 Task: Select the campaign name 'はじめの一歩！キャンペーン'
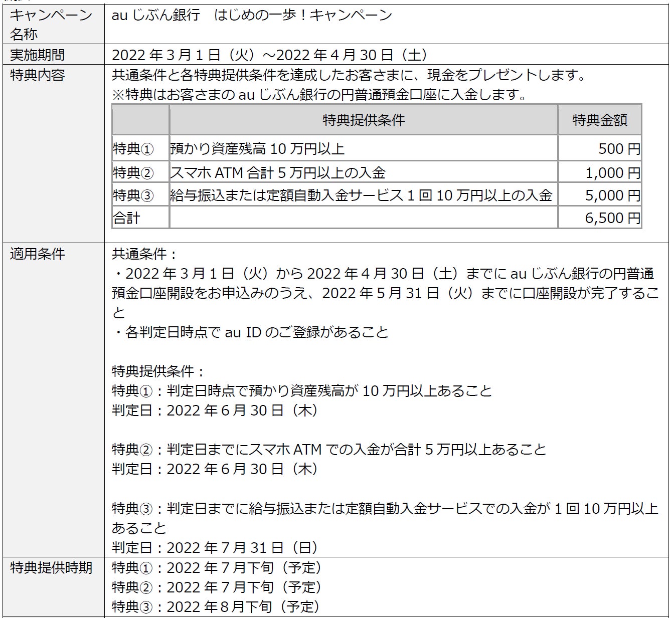pyautogui.click(x=303, y=16)
